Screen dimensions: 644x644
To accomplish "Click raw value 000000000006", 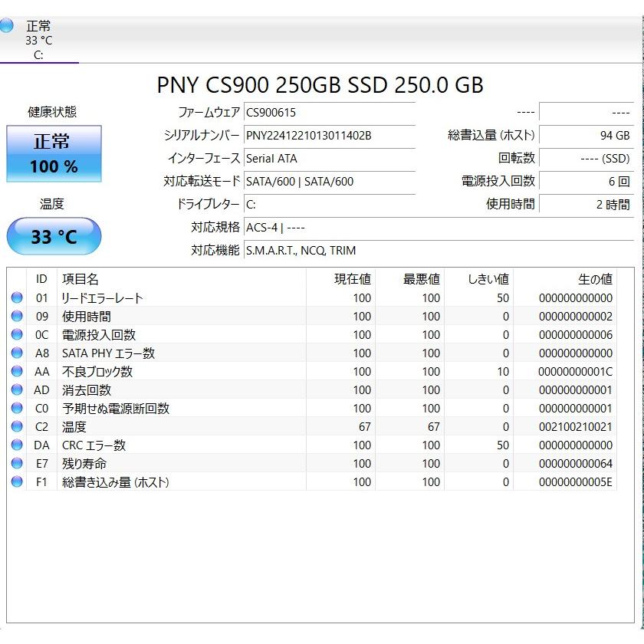I will (x=576, y=335).
